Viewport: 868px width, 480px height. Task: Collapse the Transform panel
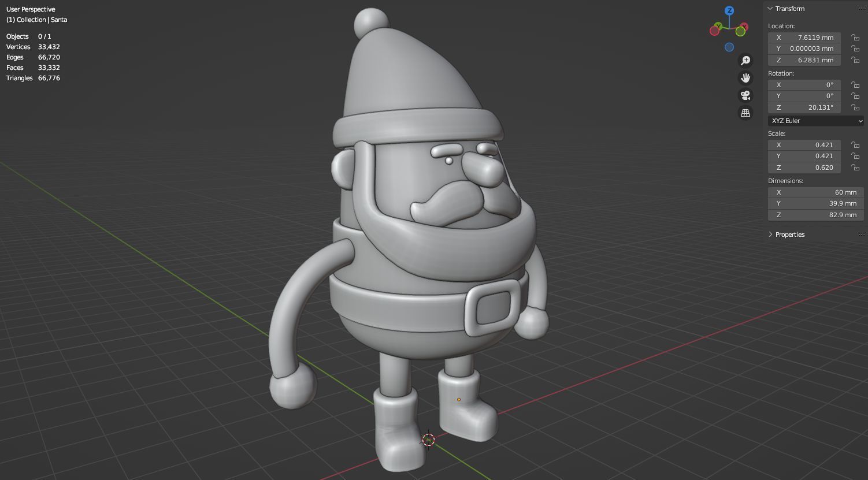[770, 9]
